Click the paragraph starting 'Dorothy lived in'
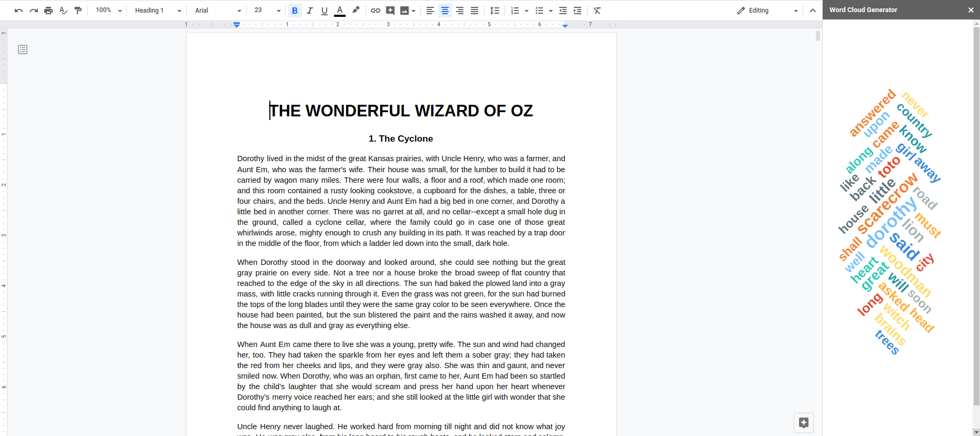The width and height of the screenshot is (980, 436). click(401, 201)
